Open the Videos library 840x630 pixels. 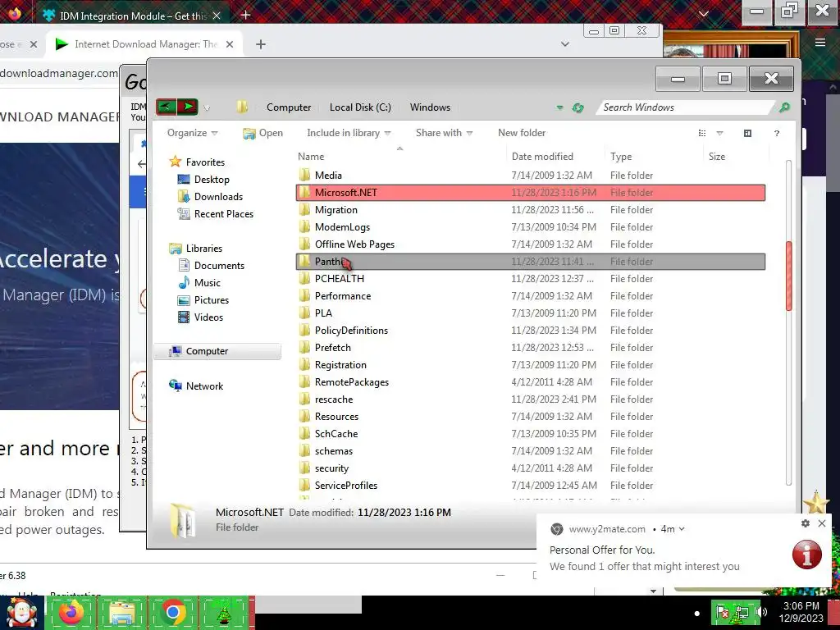[208, 317]
